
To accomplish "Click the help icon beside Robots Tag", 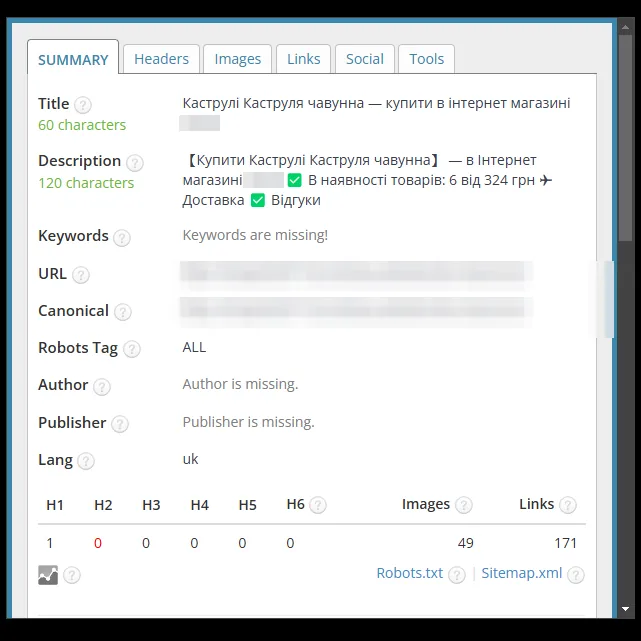I will (x=132, y=349).
